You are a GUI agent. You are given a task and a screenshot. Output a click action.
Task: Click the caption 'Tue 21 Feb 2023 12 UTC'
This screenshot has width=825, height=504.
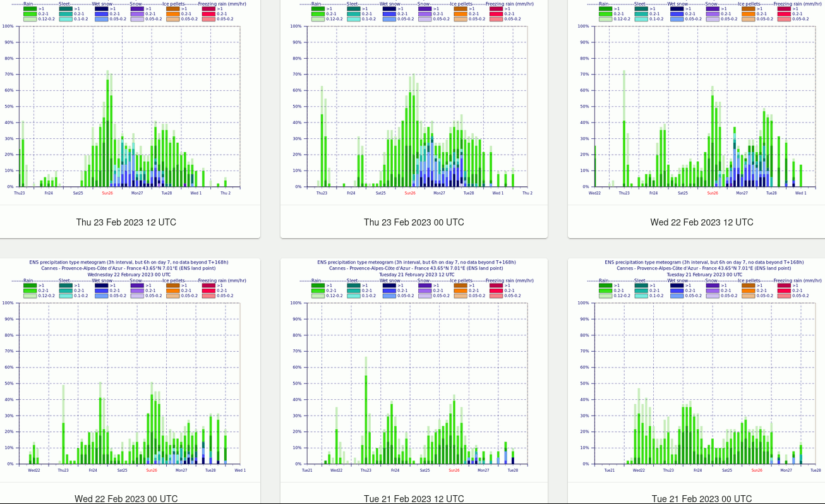414,498
